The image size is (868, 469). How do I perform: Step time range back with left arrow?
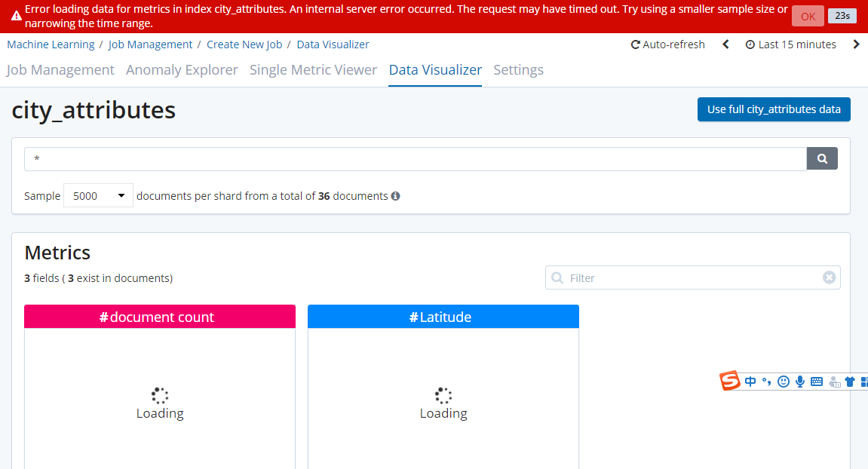coord(725,44)
